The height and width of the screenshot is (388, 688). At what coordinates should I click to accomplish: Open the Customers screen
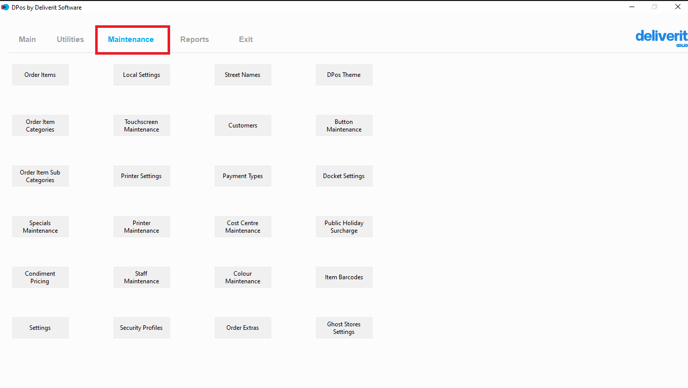tap(243, 126)
